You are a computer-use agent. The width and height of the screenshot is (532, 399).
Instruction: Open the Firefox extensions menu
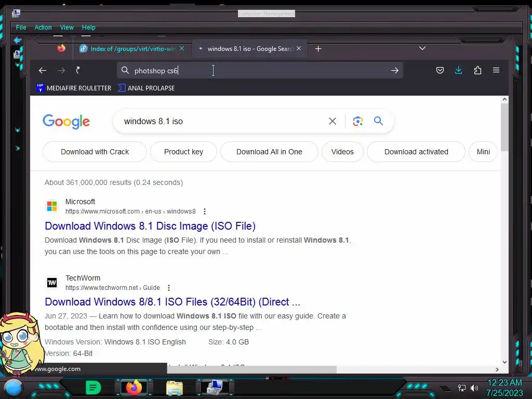478,70
